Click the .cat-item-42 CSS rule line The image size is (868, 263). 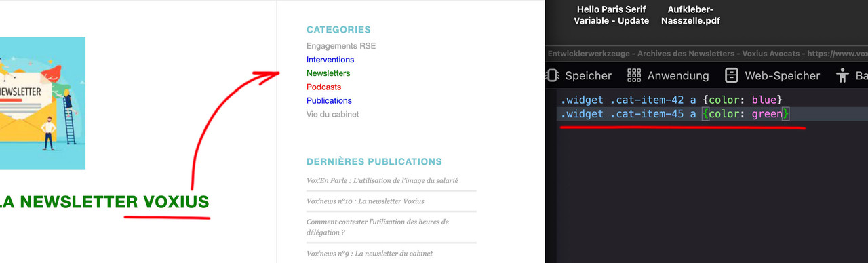click(x=671, y=100)
